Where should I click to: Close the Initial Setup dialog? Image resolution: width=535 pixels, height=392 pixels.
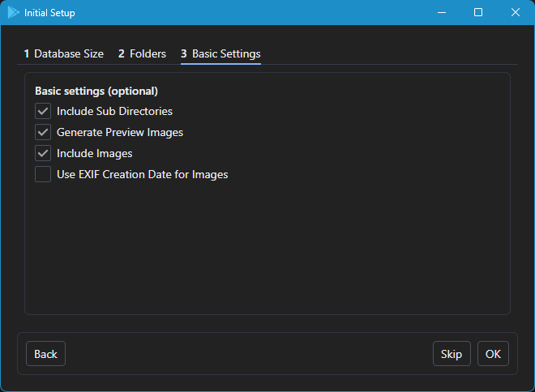tap(516, 12)
